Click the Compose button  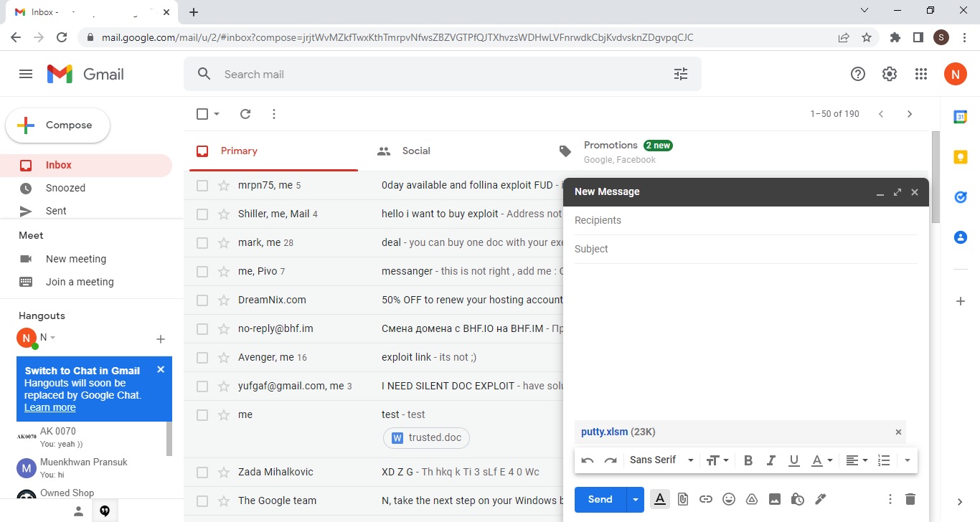(58, 125)
